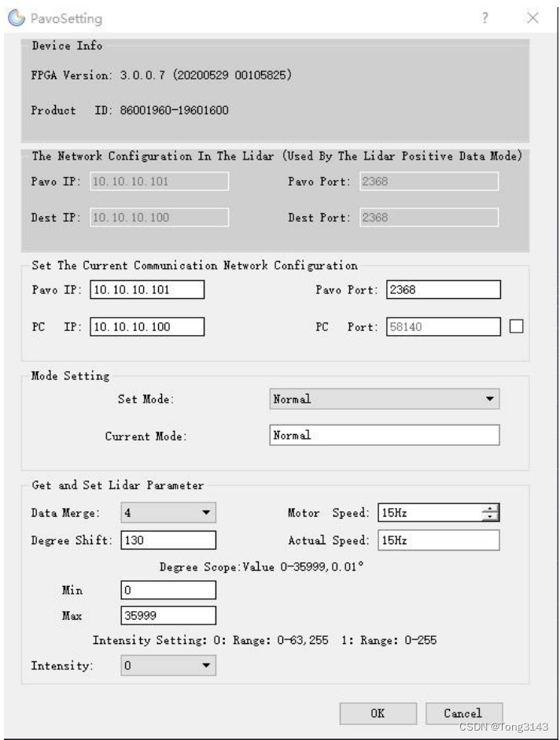
Task: Click the Degree Scope value hint text
Action: [x=261, y=567]
